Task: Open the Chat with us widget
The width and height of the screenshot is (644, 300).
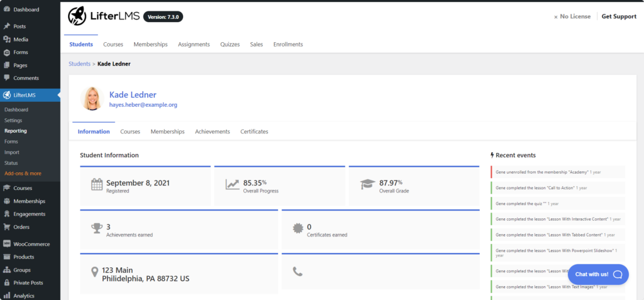Action: (x=597, y=274)
